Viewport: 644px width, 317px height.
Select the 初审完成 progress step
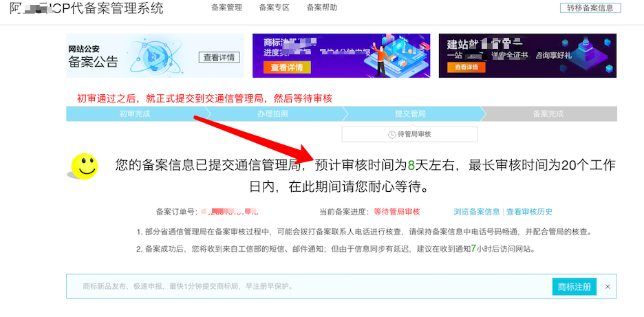pyautogui.click(x=135, y=113)
